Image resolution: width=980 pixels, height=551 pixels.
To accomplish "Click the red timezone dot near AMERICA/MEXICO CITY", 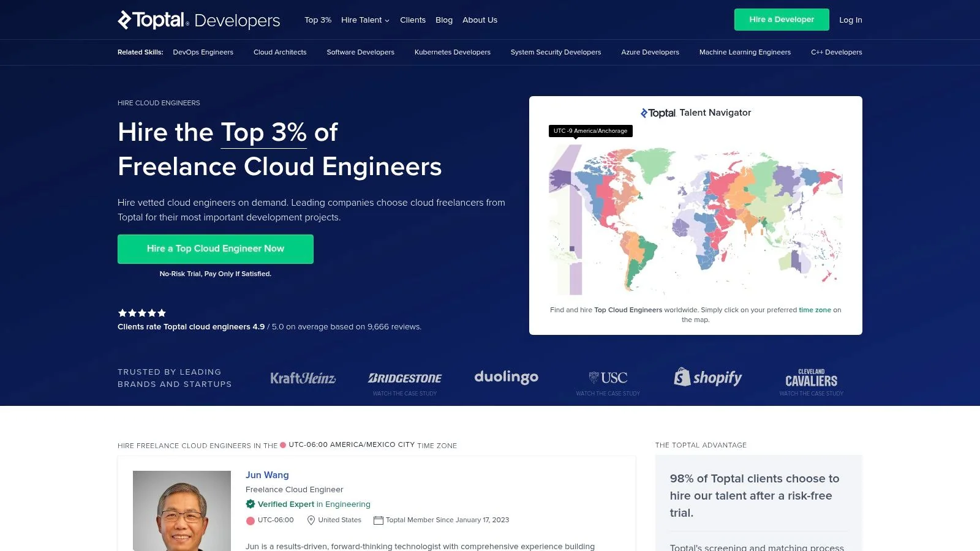I will pyautogui.click(x=283, y=445).
